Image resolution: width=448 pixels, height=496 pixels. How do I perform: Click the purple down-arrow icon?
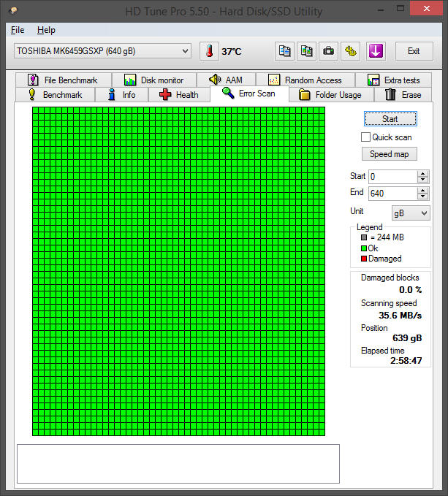click(x=376, y=51)
